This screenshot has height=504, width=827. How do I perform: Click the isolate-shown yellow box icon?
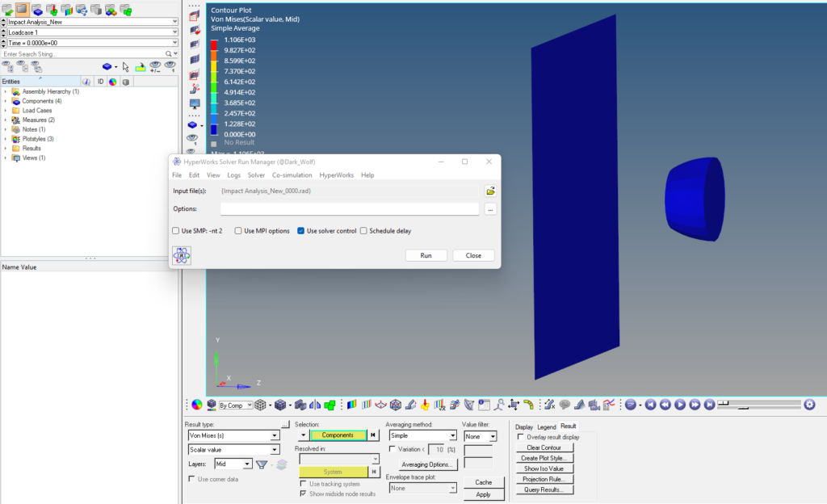141,67
